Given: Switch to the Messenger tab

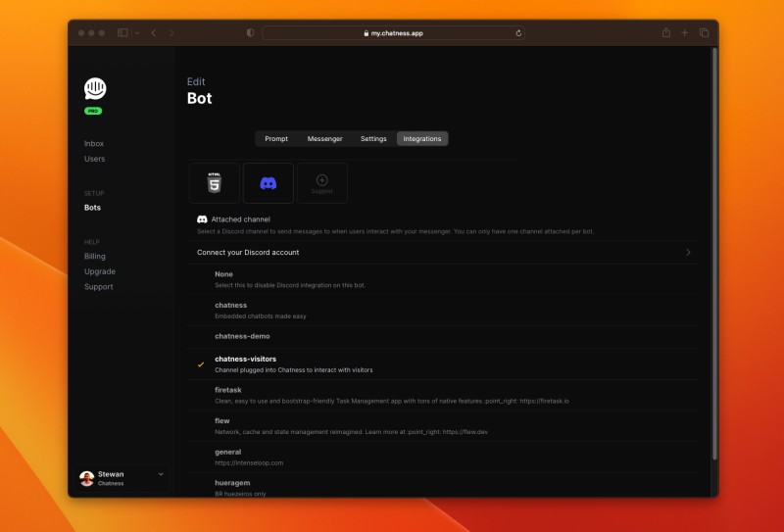Looking at the screenshot, I should coord(325,139).
